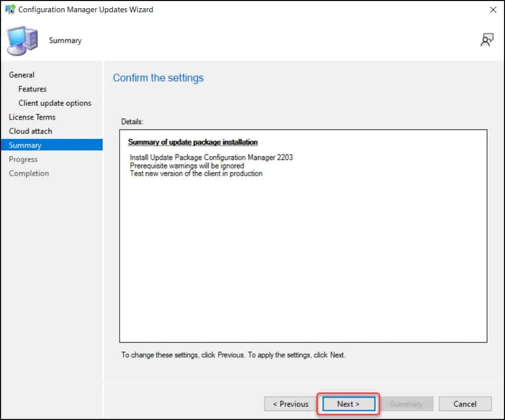
Task: Click the computer Summary header icon
Action: click(22, 40)
